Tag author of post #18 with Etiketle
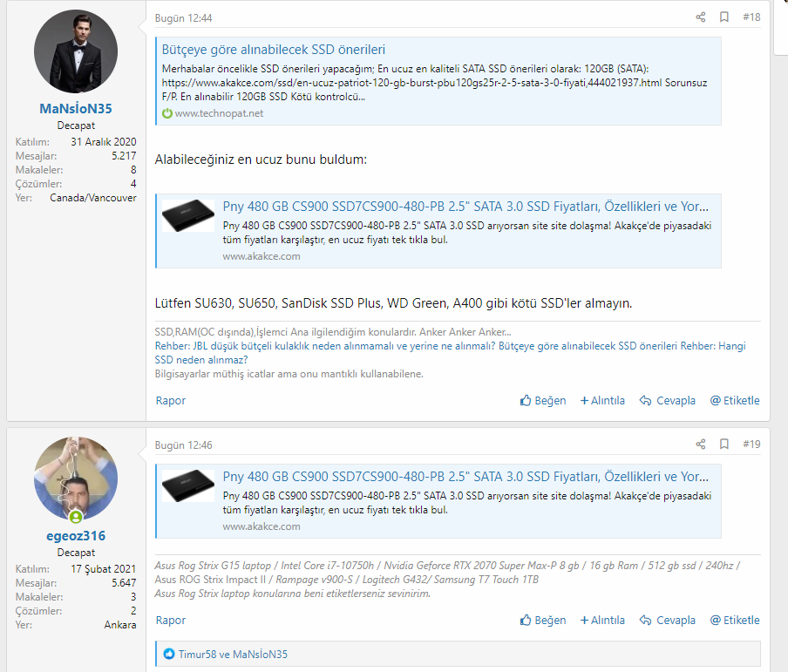This screenshot has height=672, width=788. [x=735, y=401]
